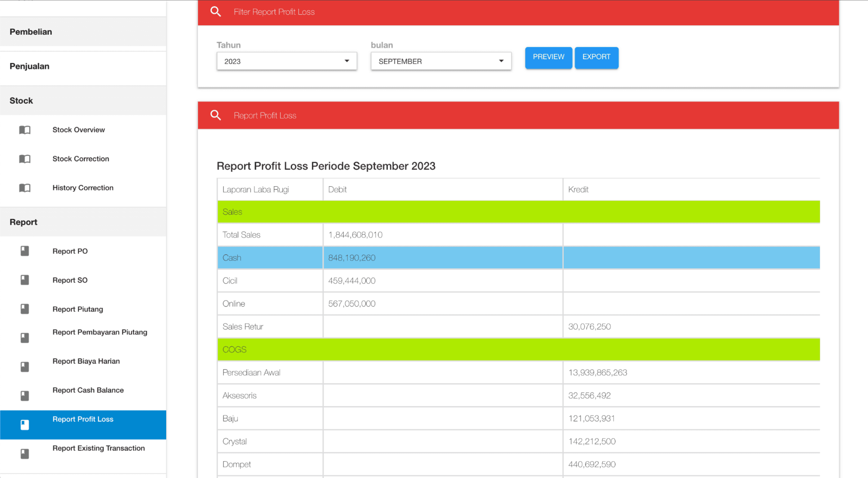The width and height of the screenshot is (868, 478).
Task: Click the bookmark icon beside Report SO
Action: click(x=25, y=280)
